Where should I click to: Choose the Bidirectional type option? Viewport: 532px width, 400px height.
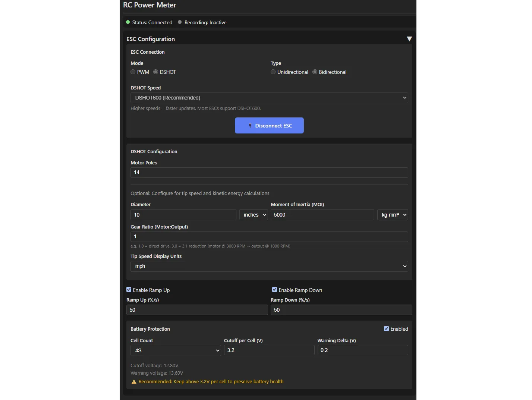coord(315,72)
